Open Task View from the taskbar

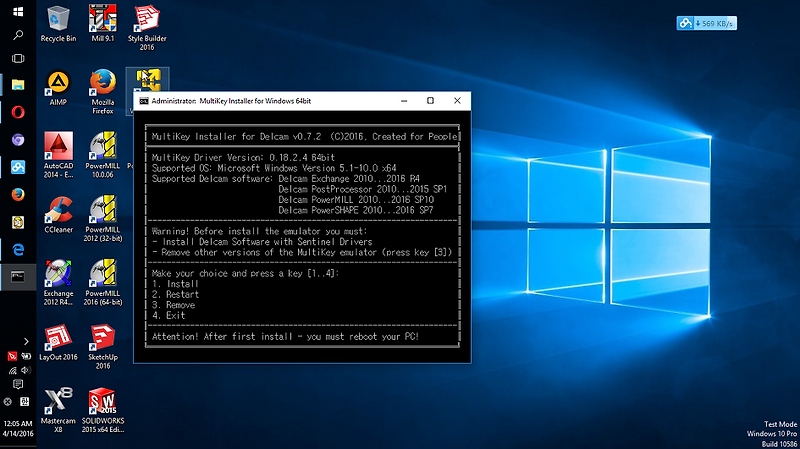[18, 59]
